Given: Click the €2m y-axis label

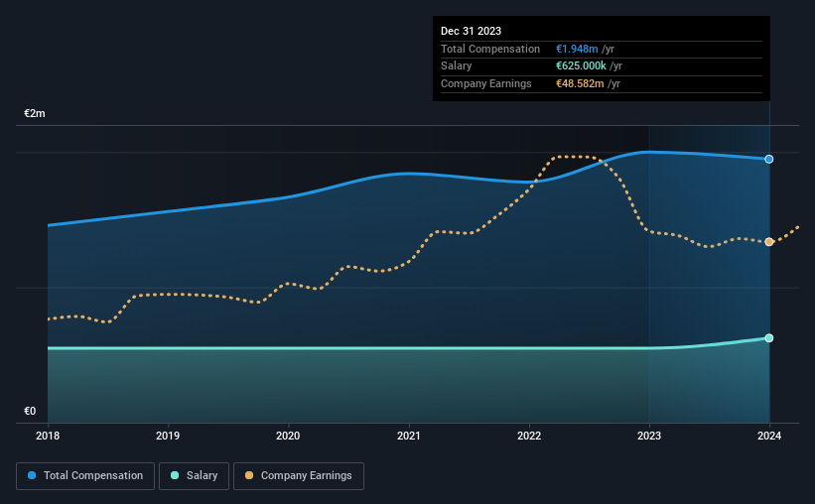Looking at the screenshot, I should (x=35, y=113).
